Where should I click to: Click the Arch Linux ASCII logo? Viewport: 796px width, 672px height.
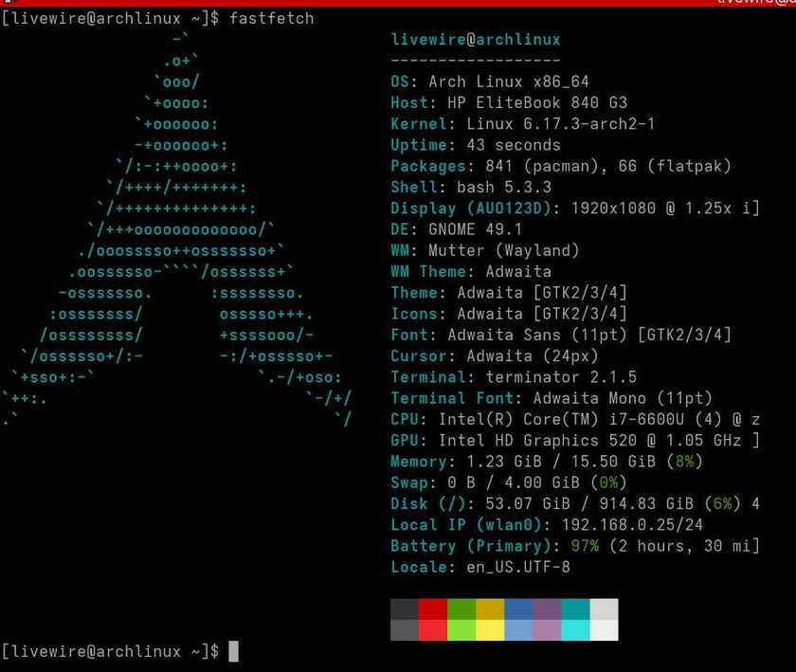[176, 229]
